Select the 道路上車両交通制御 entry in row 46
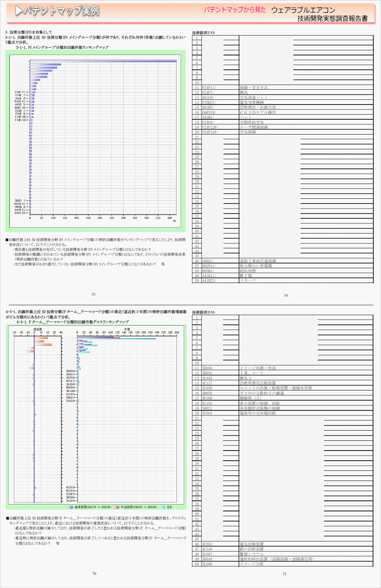Image resolution: width=381 pixels, height=588 pixels. (x=258, y=261)
